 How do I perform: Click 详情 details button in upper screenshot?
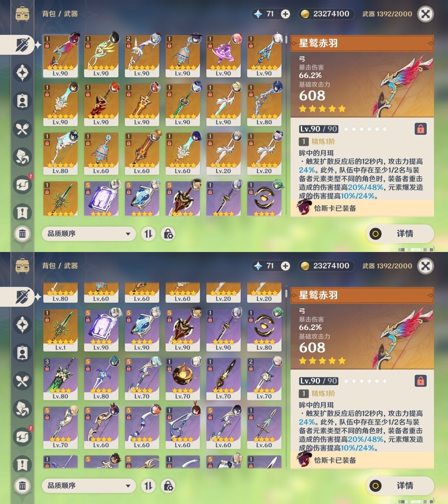point(400,234)
